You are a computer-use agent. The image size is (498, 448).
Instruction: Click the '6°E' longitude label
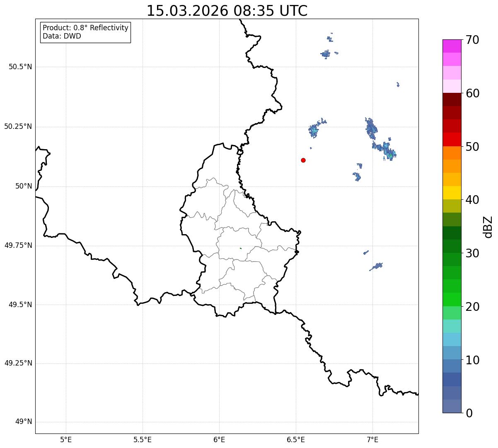tap(219, 439)
